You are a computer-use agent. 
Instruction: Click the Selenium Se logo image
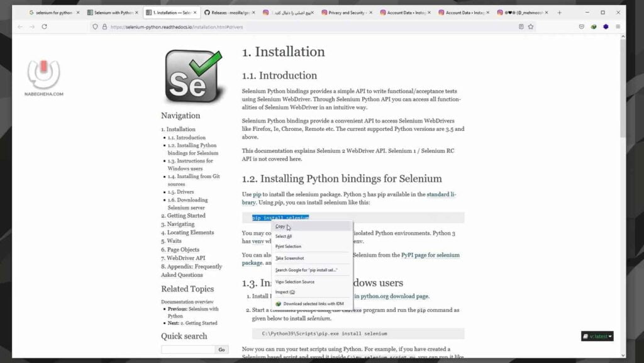click(x=194, y=77)
